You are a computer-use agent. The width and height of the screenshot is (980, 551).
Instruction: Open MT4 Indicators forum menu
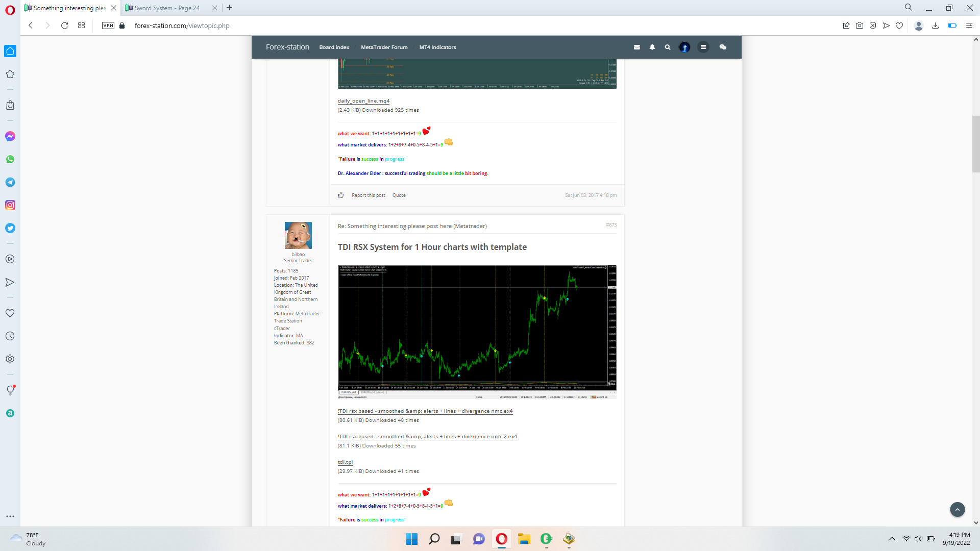pos(437,47)
